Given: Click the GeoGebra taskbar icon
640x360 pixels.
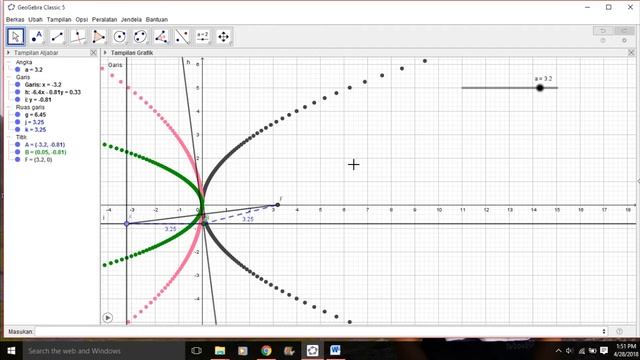Looking at the screenshot, I should pos(313,351).
